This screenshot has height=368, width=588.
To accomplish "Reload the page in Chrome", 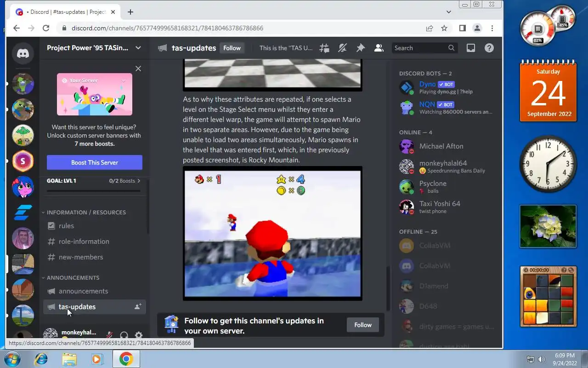I will [46, 28].
